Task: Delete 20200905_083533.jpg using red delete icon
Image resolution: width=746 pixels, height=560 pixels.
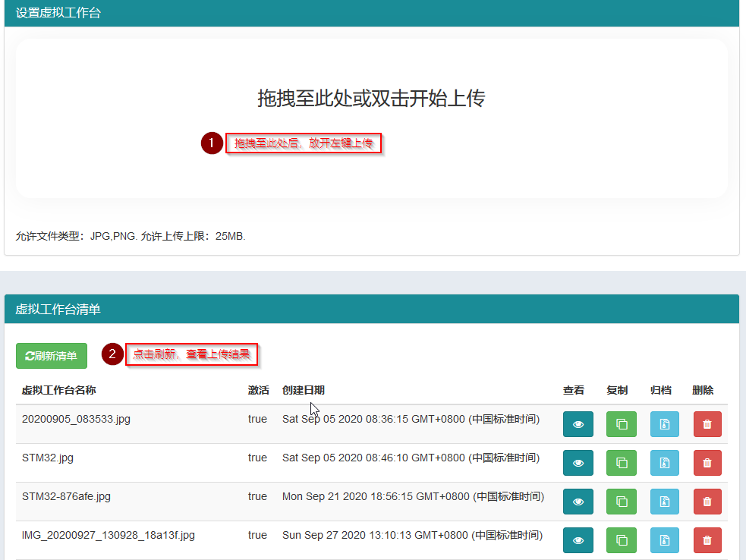Action: click(707, 424)
